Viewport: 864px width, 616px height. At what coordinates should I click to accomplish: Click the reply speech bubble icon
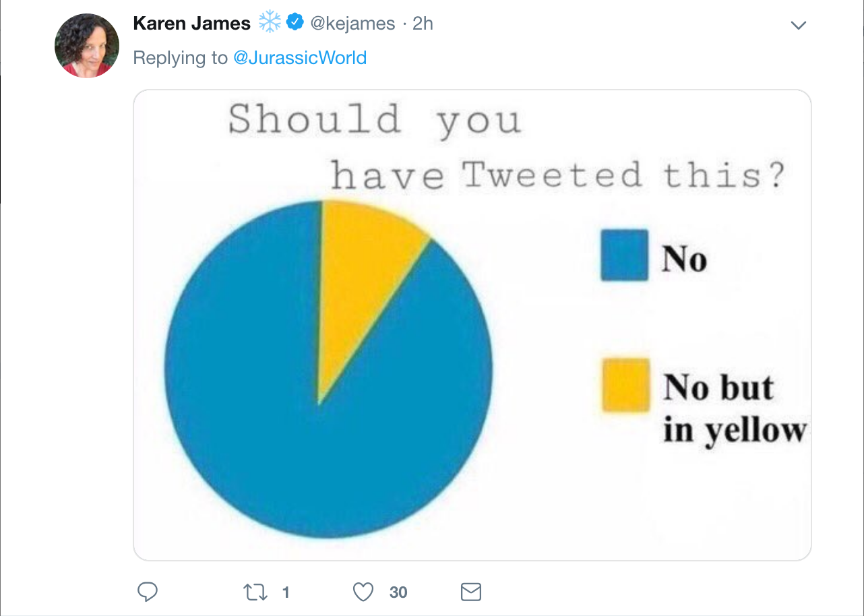[x=148, y=592]
